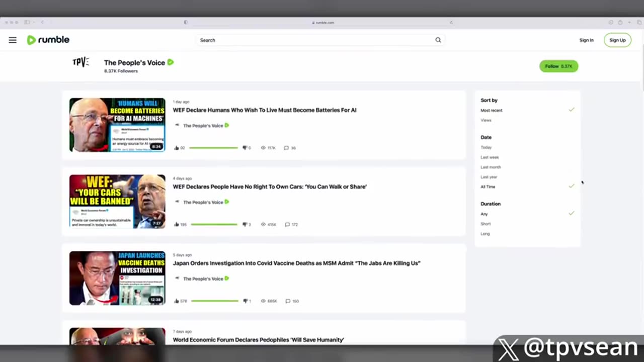The height and width of the screenshot is (362, 644).
Task: Click thumbs-up icon on Batteries For AI video
Action: (176, 148)
